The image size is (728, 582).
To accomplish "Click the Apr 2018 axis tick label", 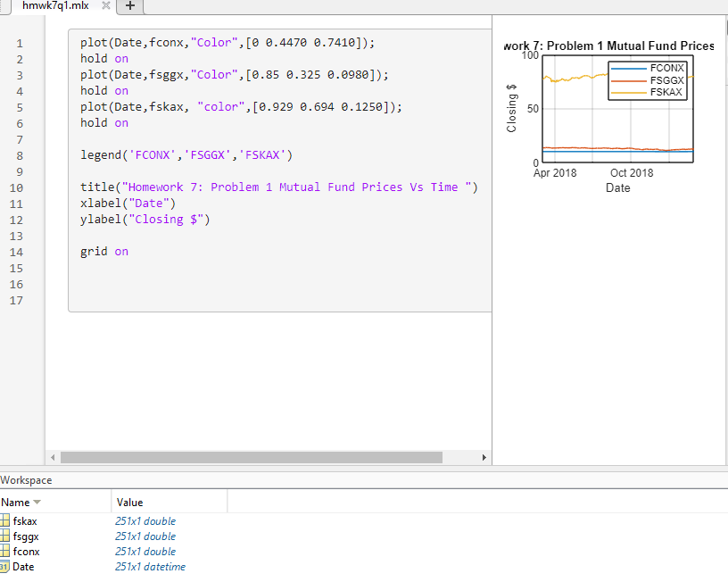I will point(555,173).
